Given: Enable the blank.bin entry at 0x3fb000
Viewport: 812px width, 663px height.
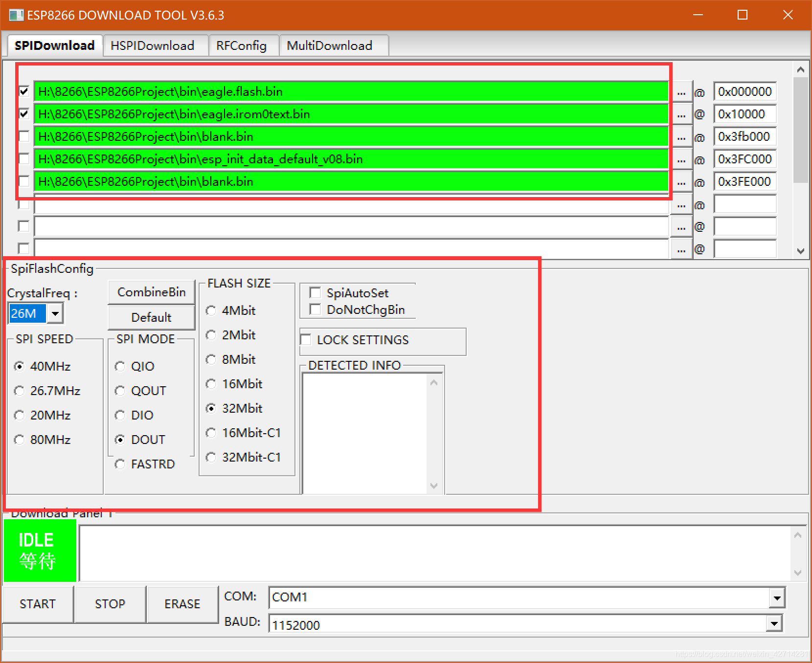Looking at the screenshot, I should click(23, 136).
